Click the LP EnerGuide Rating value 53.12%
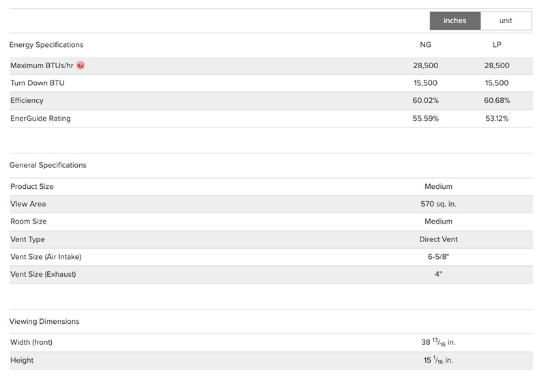 point(496,119)
